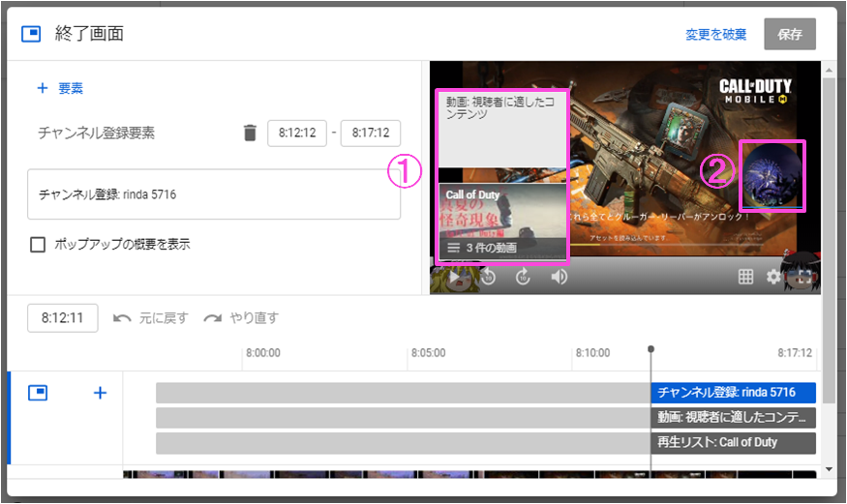The height and width of the screenshot is (504, 847).
Task: Click the plus icon next to 要素
Action: click(43, 88)
